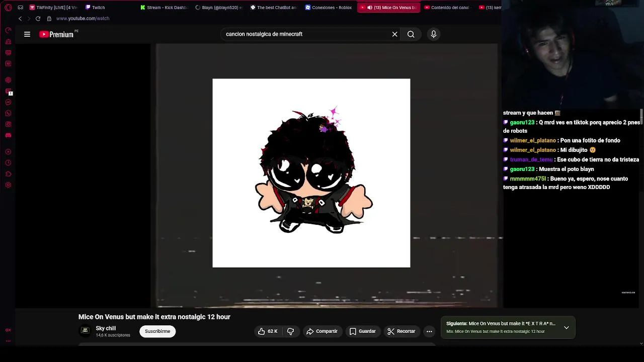Open Facebook Messenger in sidebar
This screenshot has width=644, height=362.
coord(8,102)
